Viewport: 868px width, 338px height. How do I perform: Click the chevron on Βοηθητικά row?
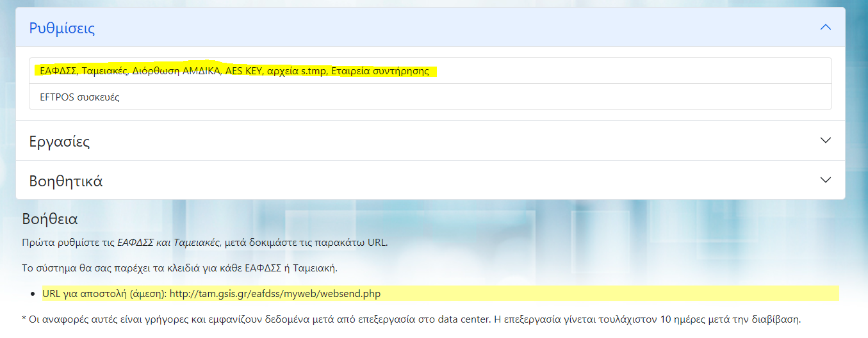coord(826,180)
